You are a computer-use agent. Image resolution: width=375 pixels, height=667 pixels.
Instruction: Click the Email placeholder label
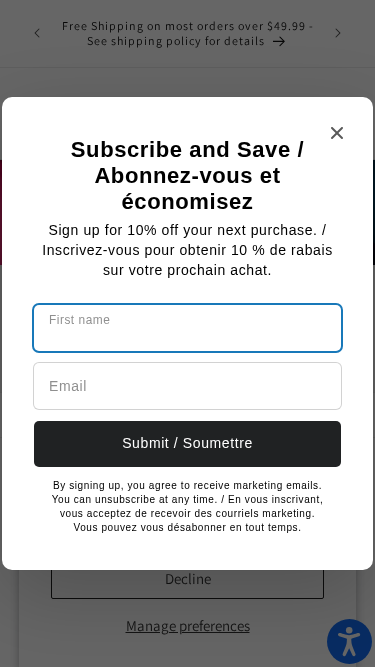68,386
